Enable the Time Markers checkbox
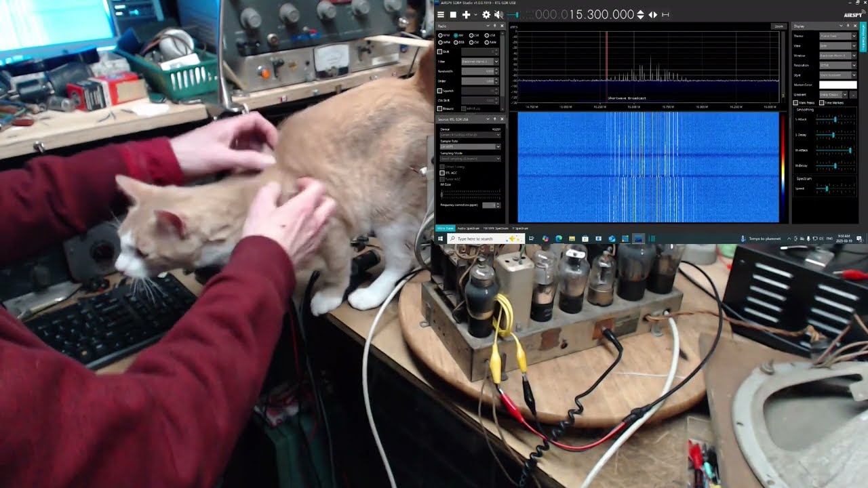This screenshot has height=488, width=868. [x=822, y=103]
